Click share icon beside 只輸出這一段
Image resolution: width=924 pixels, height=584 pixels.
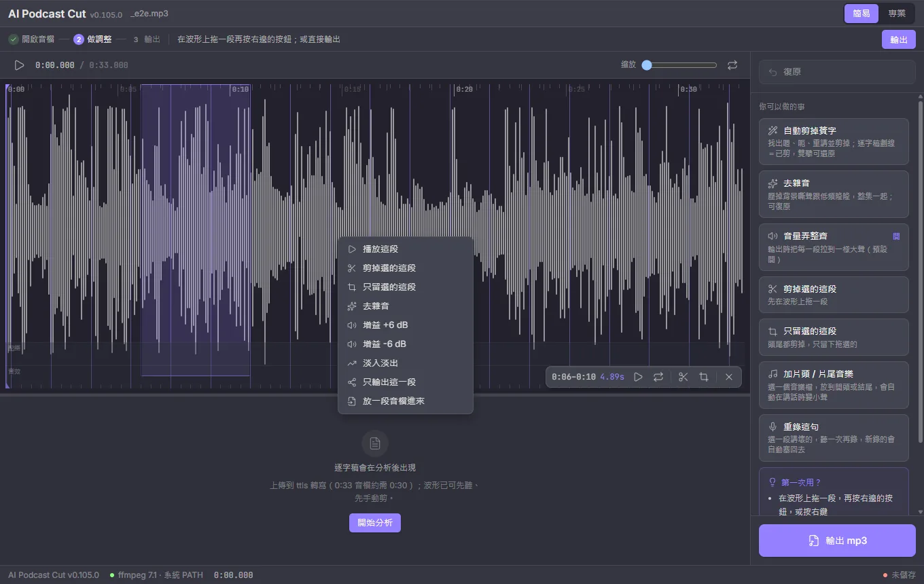(352, 382)
